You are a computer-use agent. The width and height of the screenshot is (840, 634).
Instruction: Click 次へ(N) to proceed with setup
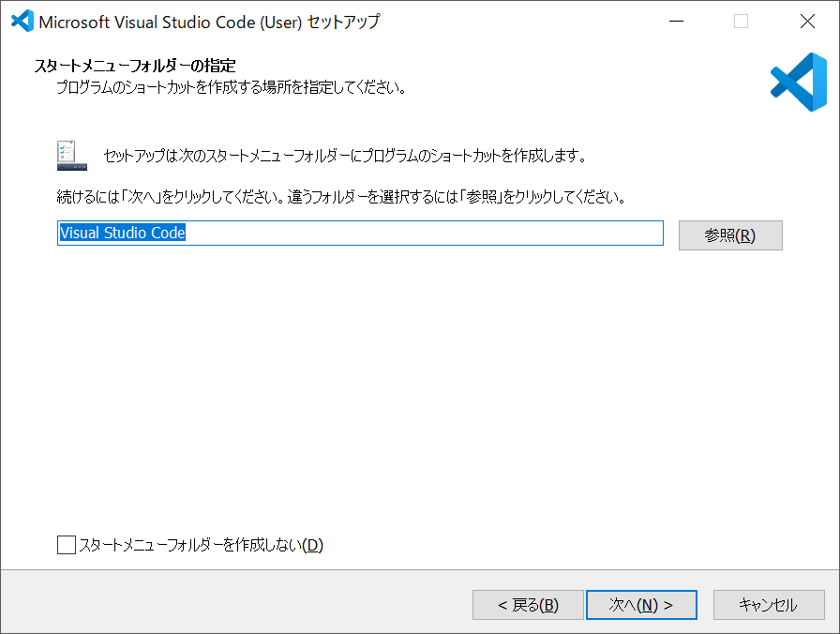coord(641,605)
